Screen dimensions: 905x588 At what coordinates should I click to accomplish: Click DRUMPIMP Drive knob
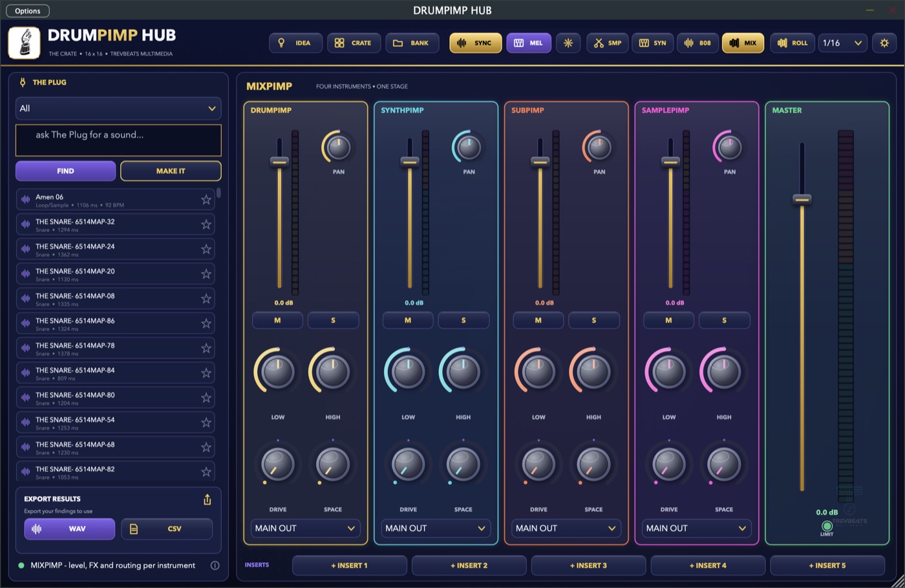[278, 464]
